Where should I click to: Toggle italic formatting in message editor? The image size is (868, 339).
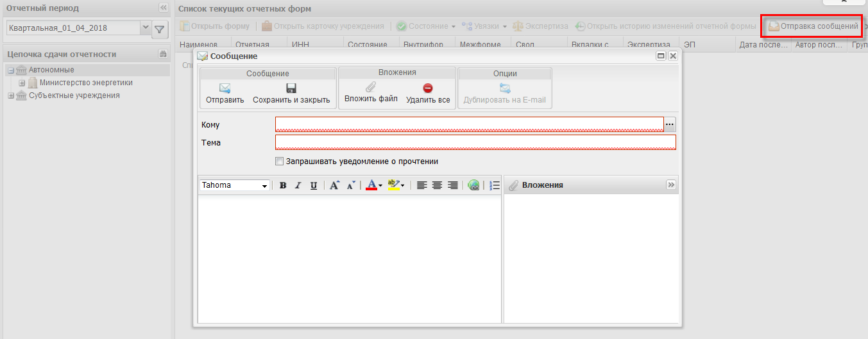(298, 186)
